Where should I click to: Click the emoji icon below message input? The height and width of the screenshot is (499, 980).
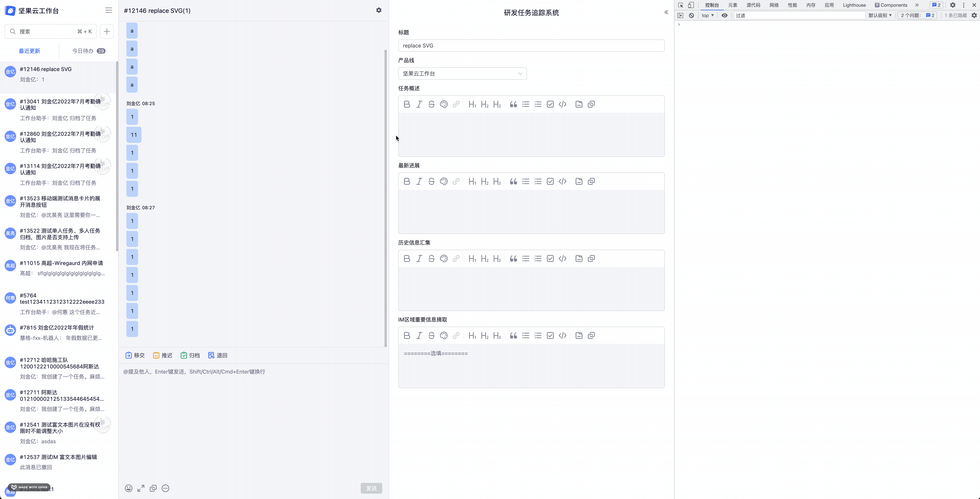point(129,488)
